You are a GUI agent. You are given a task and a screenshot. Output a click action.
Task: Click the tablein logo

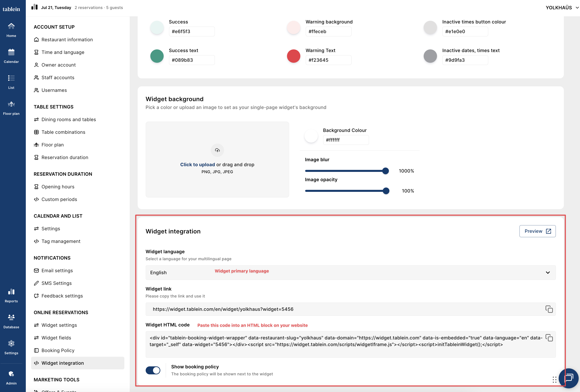coord(11,9)
